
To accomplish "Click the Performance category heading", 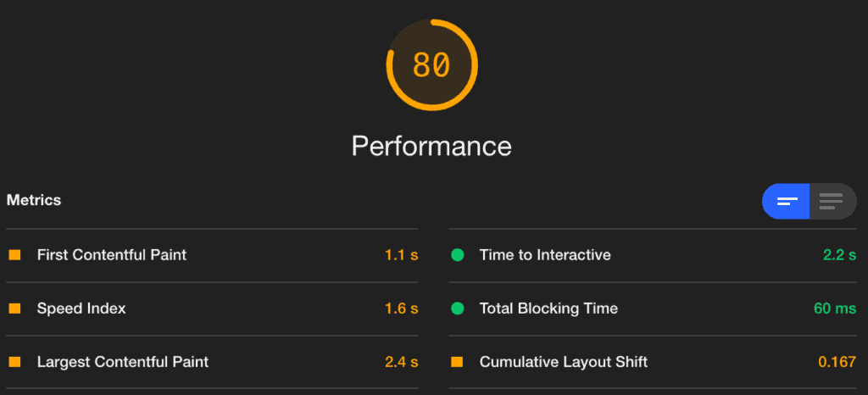I will click(x=431, y=146).
